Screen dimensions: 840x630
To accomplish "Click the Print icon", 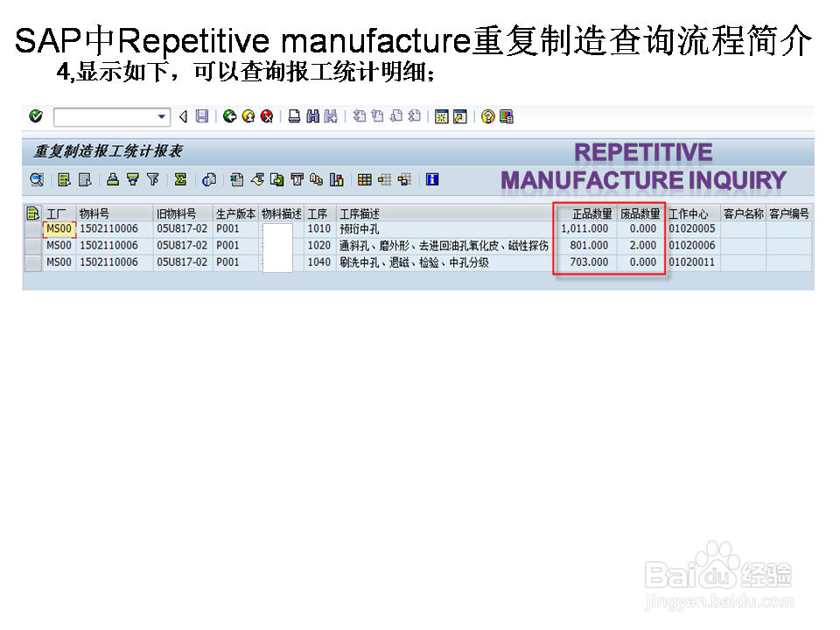I will pyautogui.click(x=296, y=115).
